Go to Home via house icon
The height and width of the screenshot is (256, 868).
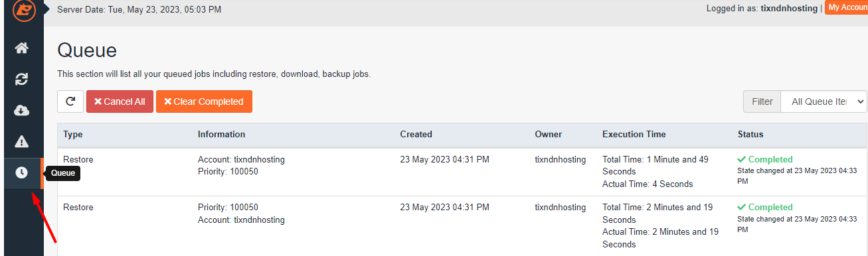(22, 48)
